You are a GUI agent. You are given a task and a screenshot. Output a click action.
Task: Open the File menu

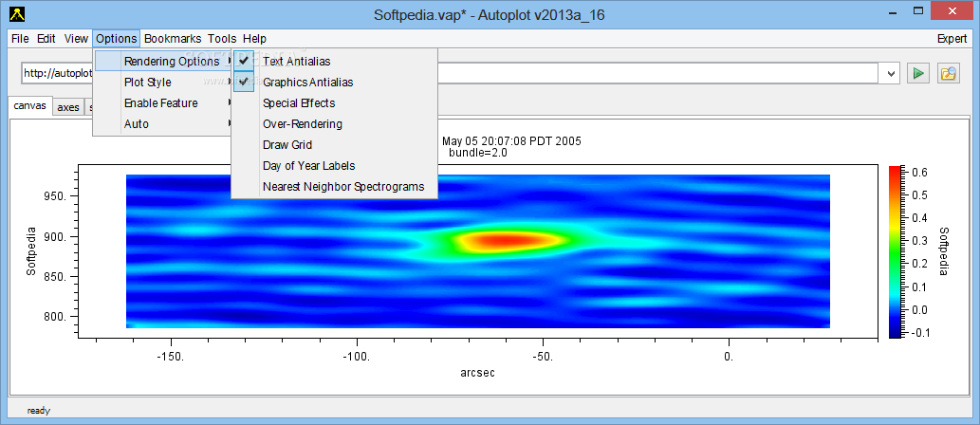(x=20, y=38)
